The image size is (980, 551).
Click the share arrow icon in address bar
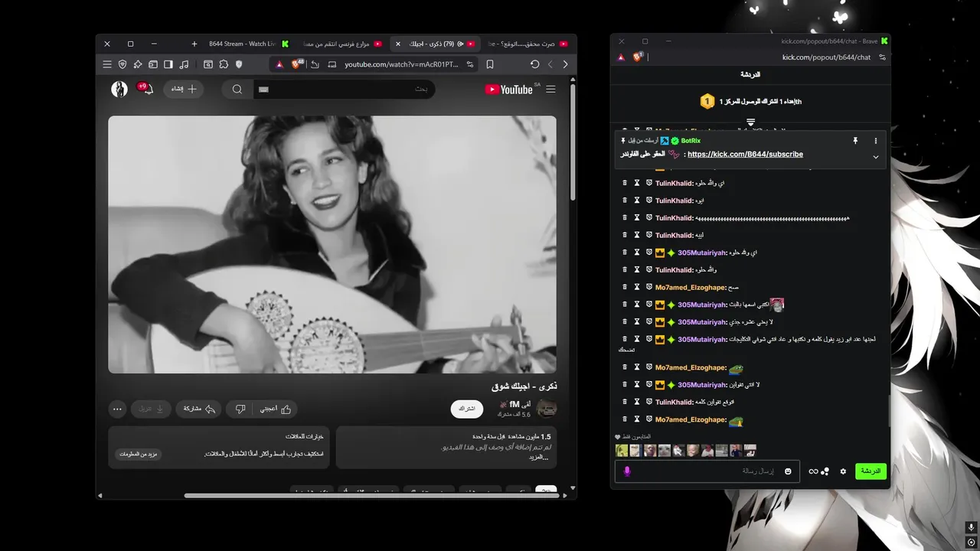click(315, 64)
